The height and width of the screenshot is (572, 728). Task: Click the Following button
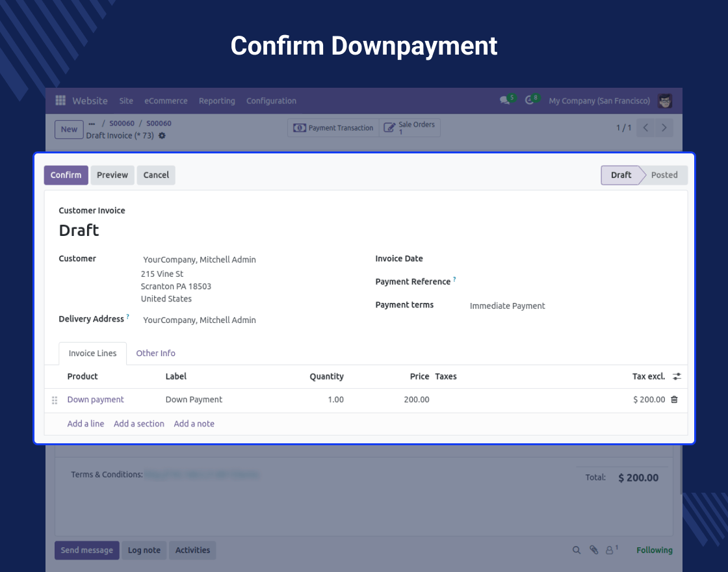[x=654, y=550]
